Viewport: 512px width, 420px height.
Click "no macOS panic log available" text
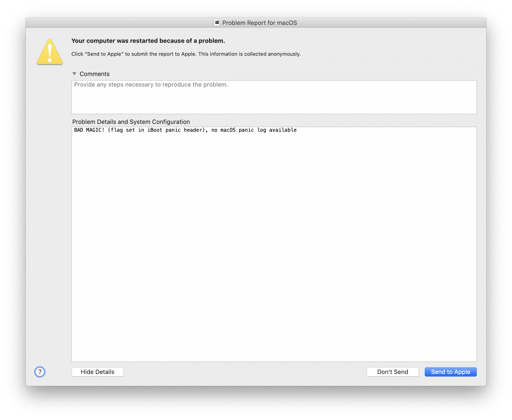point(254,130)
